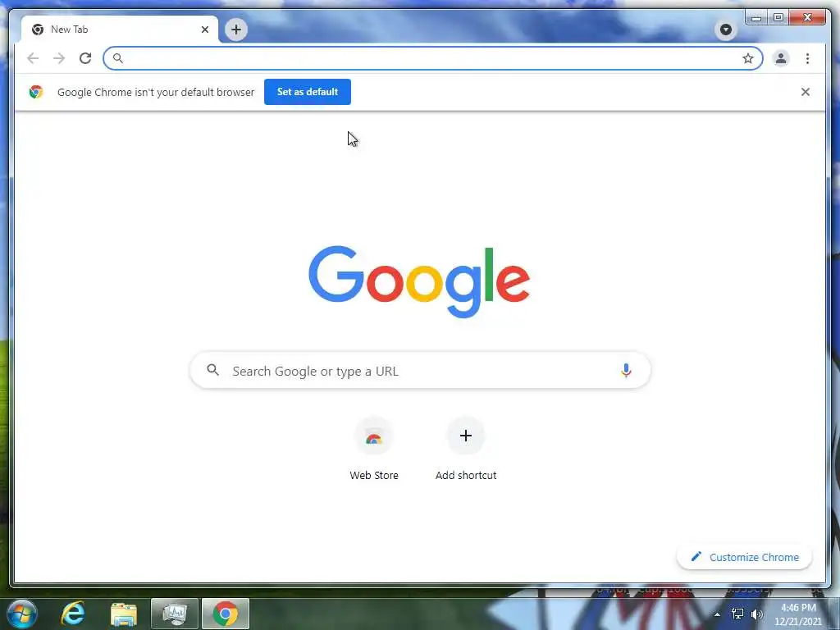Select the New Tab tab

(x=120, y=30)
